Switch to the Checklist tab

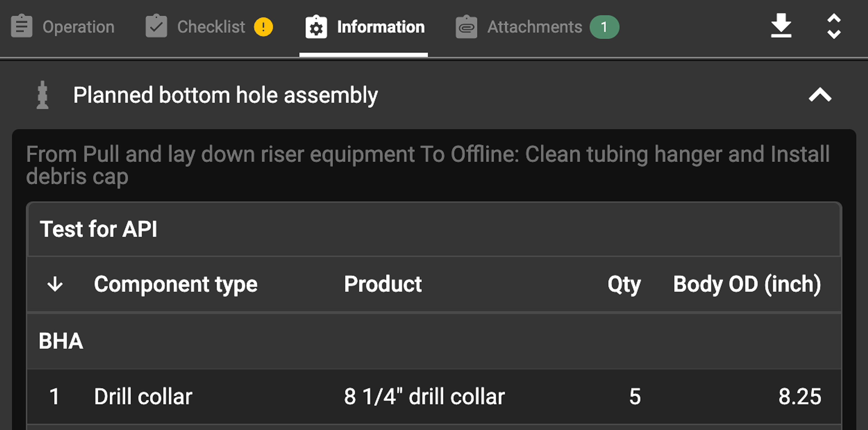[x=211, y=27]
